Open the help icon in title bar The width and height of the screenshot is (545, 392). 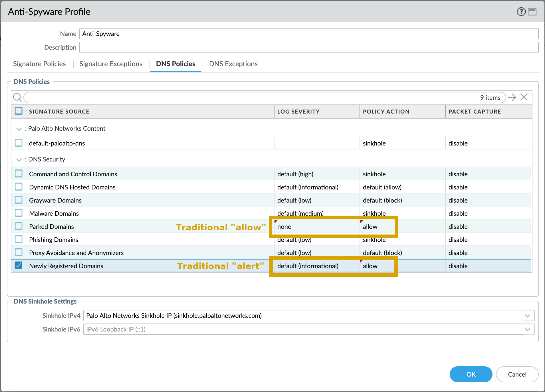[521, 12]
